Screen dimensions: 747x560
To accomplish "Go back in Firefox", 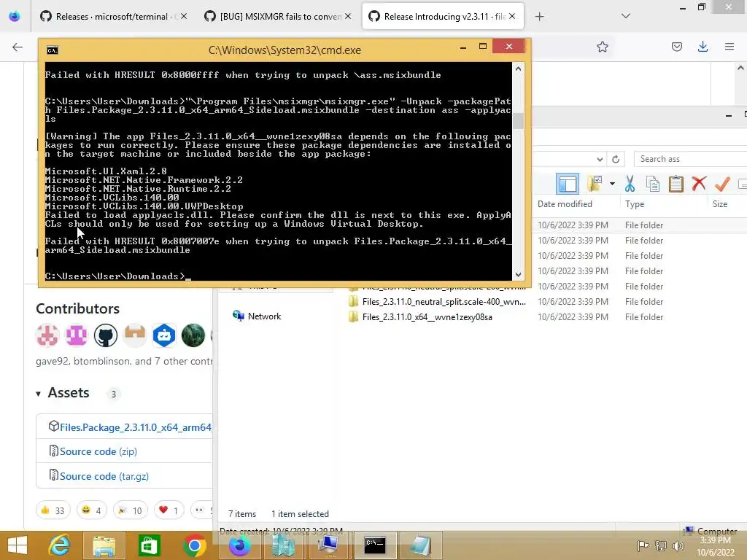I will tap(18, 47).
